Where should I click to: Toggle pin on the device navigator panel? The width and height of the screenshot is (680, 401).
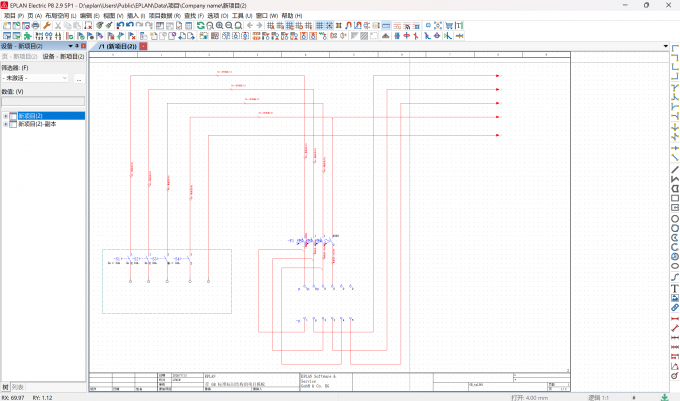point(77,46)
